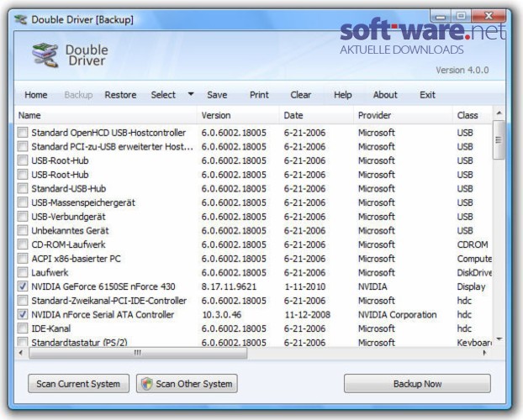Click the vertical scrollbar up arrow
Viewport: 523px width, 420px height.
click(x=499, y=113)
